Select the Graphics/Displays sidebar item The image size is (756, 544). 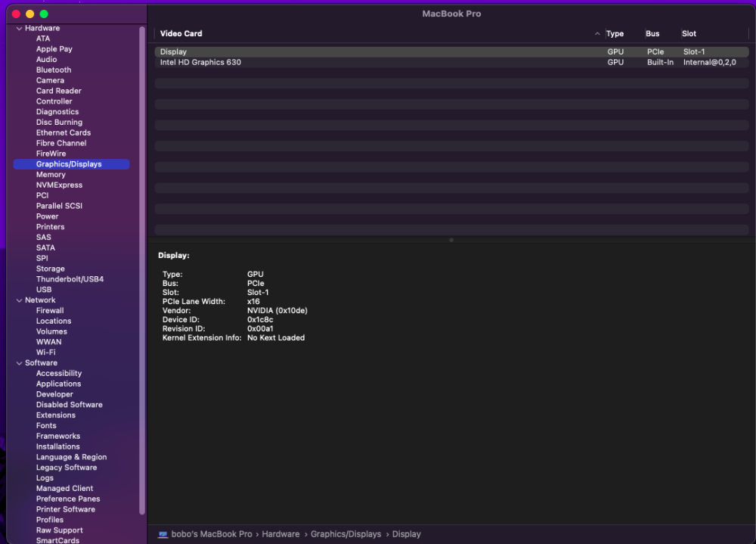71,164
